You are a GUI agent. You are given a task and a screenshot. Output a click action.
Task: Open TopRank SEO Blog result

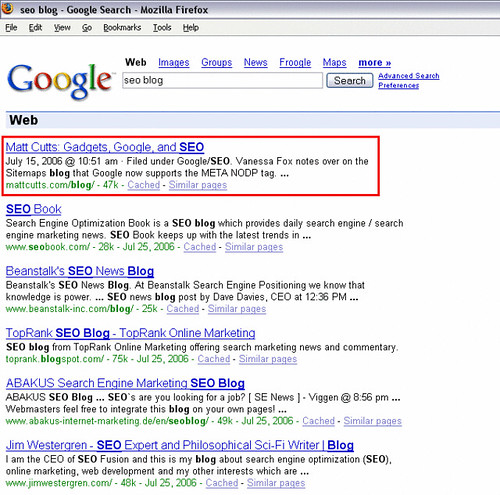point(130,333)
